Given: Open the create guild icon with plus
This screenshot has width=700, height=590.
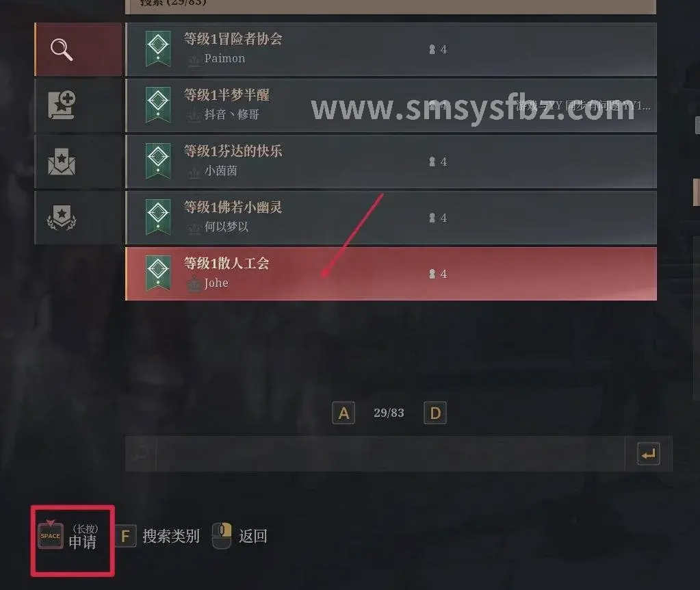Looking at the screenshot, I should point(78,105).
